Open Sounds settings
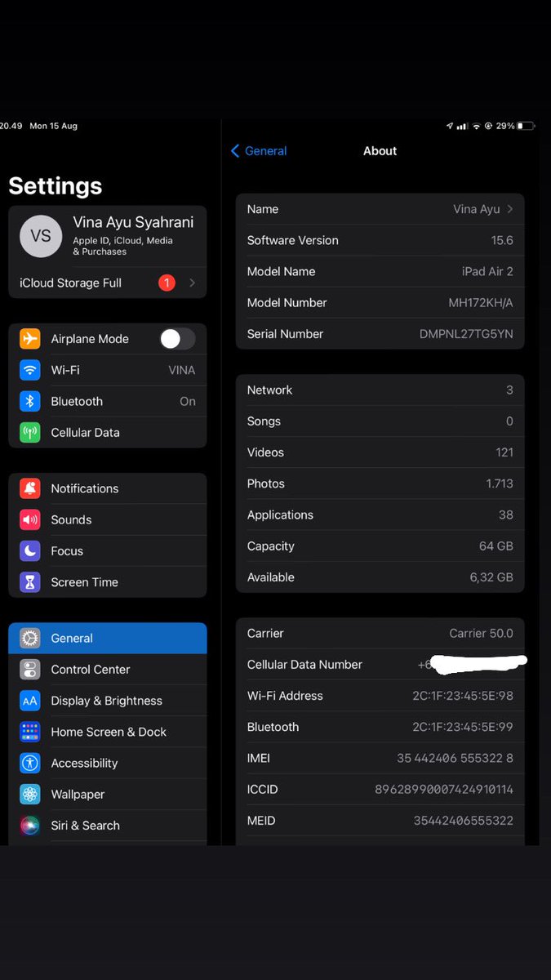 point(108,519)
